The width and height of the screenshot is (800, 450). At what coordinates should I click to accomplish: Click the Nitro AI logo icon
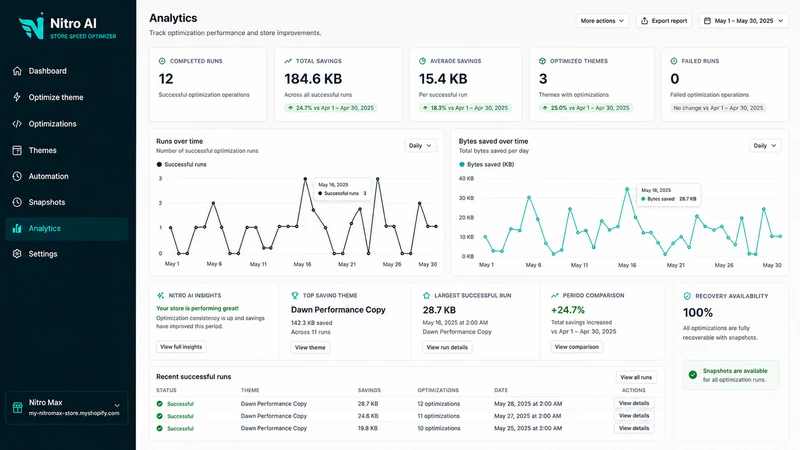pyautogui.click(x=32, y=27)
